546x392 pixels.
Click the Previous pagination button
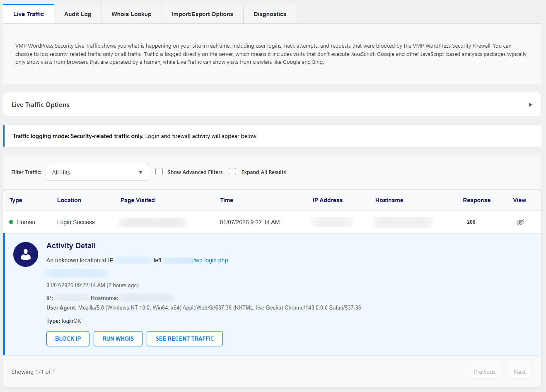(485, 372)
